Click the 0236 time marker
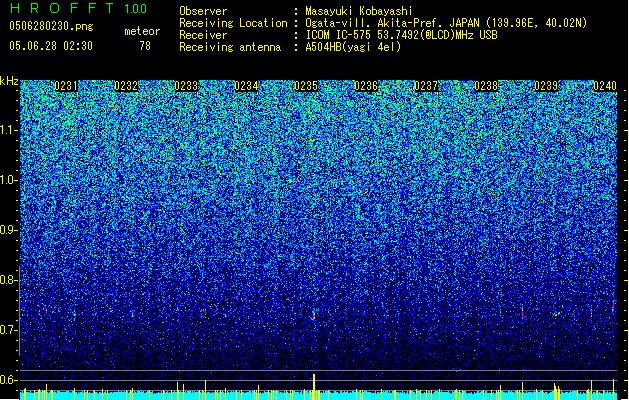Image resolution: width=629 pixels, height=400 pixels. pos(366,86)
